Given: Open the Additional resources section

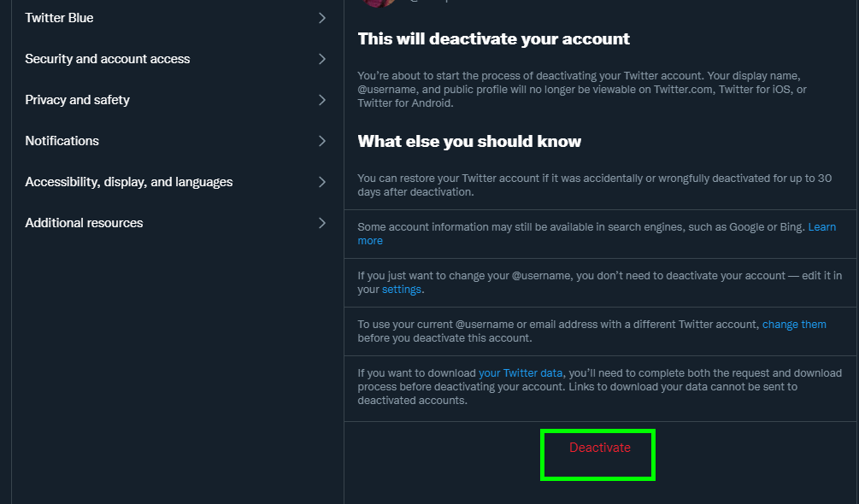Looking at the screenshot, I should [85, 223].
